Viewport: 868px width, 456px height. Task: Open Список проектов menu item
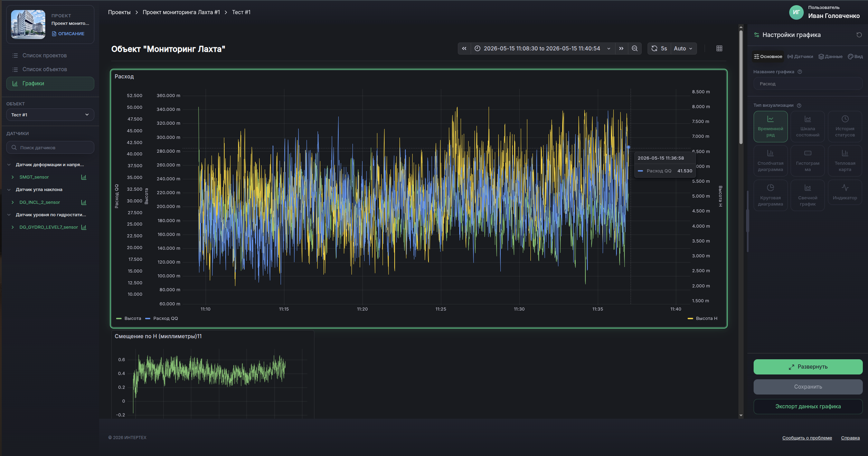pyautogui.click(x=50, y=56)
